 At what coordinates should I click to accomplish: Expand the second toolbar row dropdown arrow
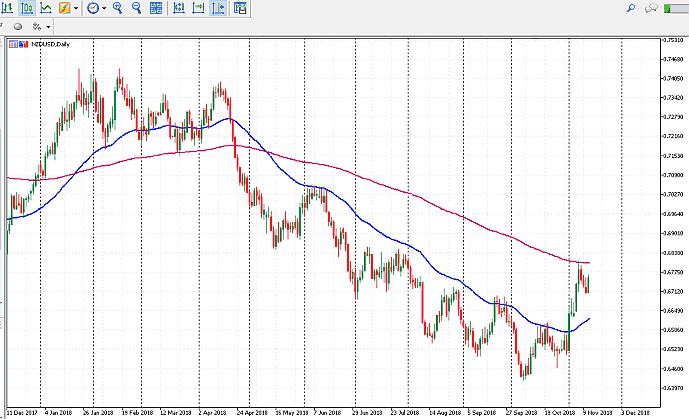[50, 26]
